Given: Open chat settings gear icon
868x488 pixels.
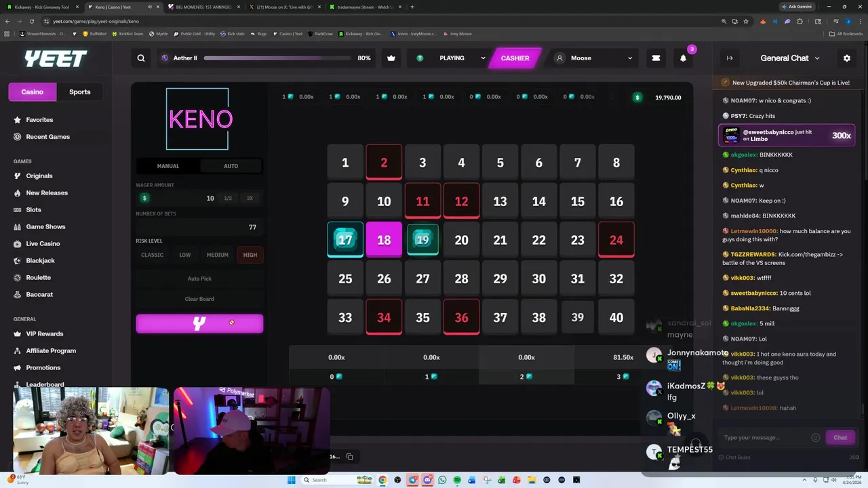Looking at the screenshot, I should (846, 58).
